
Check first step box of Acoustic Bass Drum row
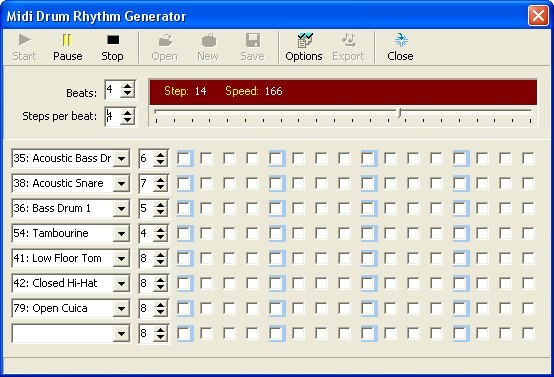pos(184,158)
